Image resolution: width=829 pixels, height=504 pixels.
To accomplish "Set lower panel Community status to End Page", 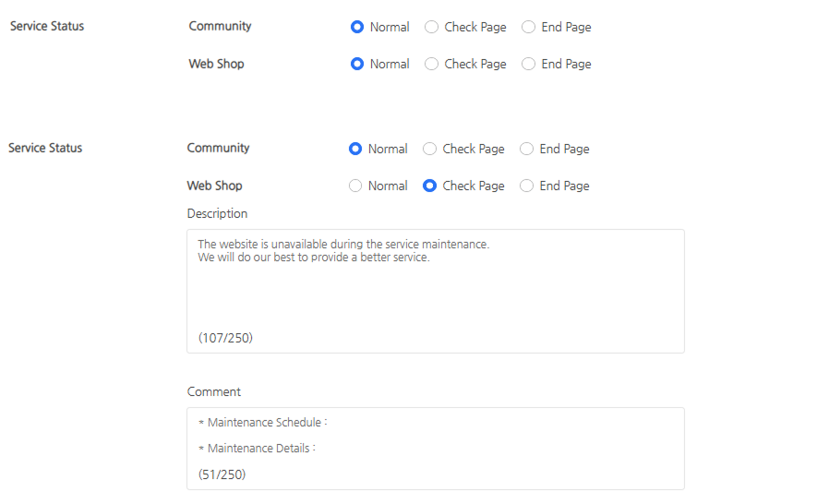I will click(x=526, y=149).
